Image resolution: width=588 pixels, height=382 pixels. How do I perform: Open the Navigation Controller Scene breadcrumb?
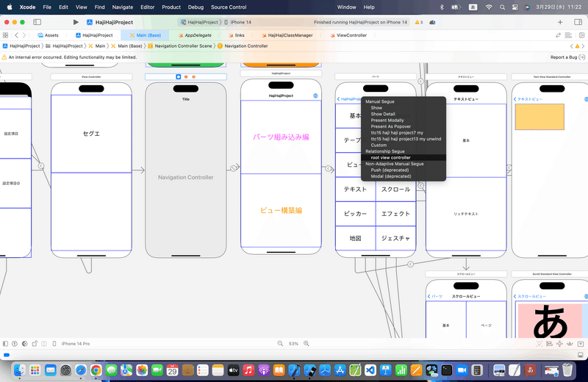(x=180, y=46)
